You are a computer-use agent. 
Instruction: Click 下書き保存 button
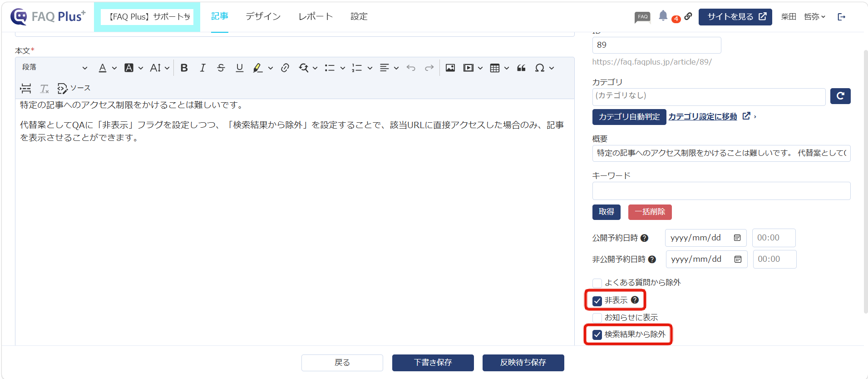(433, 363)
